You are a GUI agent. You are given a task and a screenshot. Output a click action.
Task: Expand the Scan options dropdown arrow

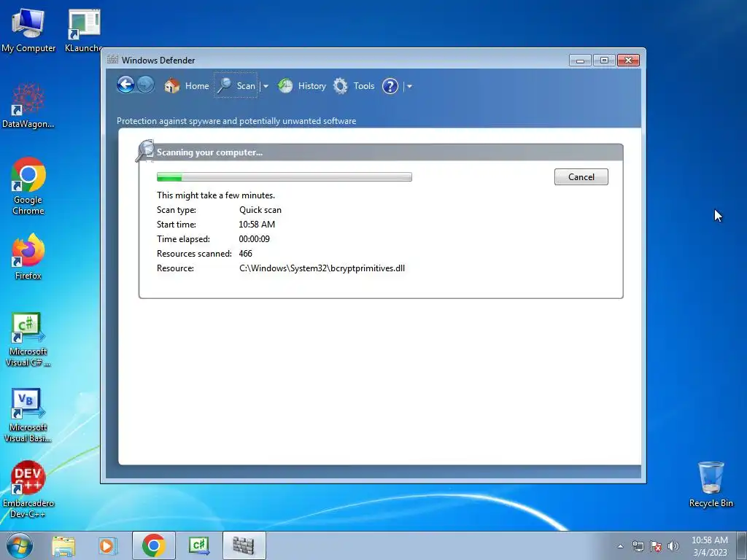pos(266,86)
